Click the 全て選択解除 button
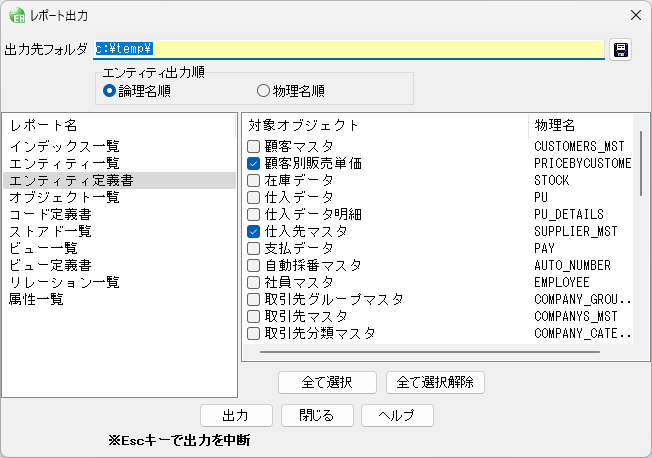Image resolution: width=652 pixels, height=458 pixels. click(435, 382)
